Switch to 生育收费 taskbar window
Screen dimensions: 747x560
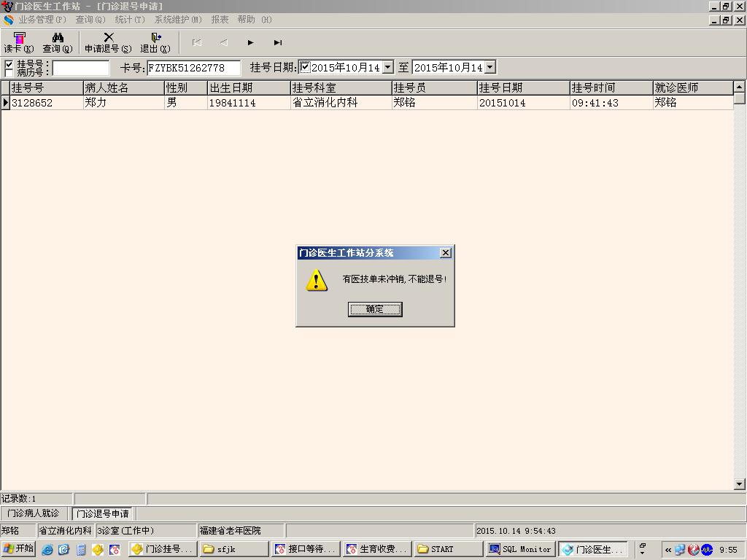[x=377, y=549]
